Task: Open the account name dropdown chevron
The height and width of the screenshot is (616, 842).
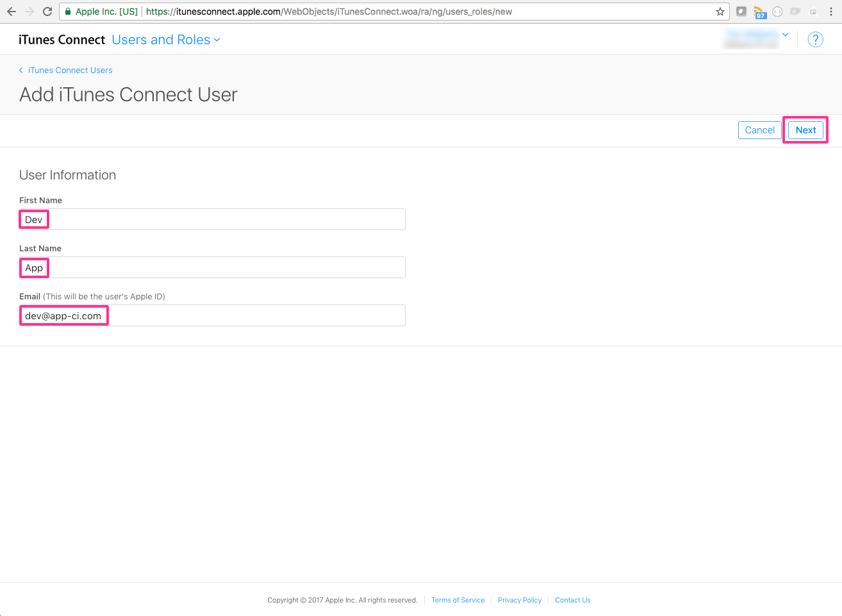Action: [785, 35]
